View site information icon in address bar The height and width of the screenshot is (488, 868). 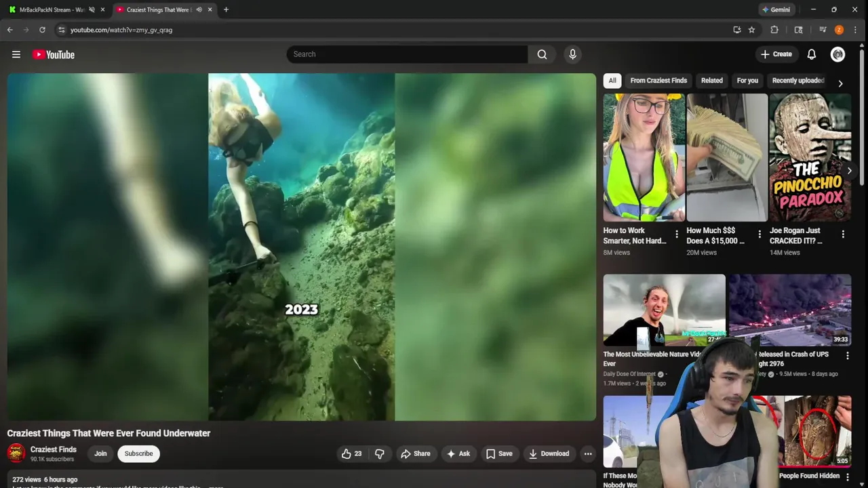tap(61, 30)
